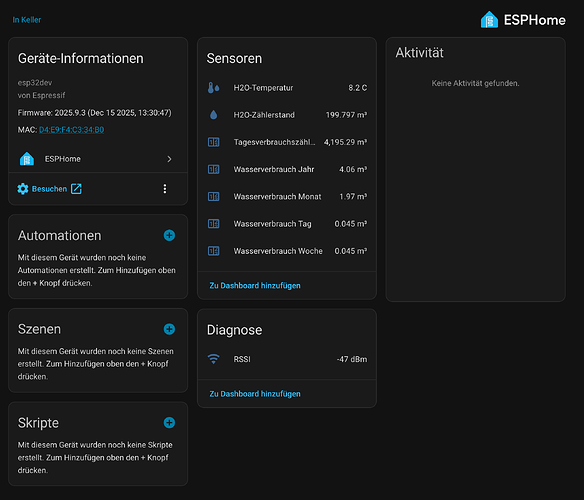Click the -47 dBm signal value
584x500 pixels.
point(352,359)
